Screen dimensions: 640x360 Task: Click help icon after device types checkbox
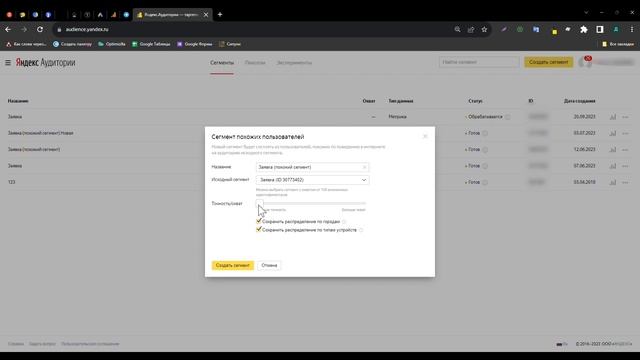click(361, 230)
